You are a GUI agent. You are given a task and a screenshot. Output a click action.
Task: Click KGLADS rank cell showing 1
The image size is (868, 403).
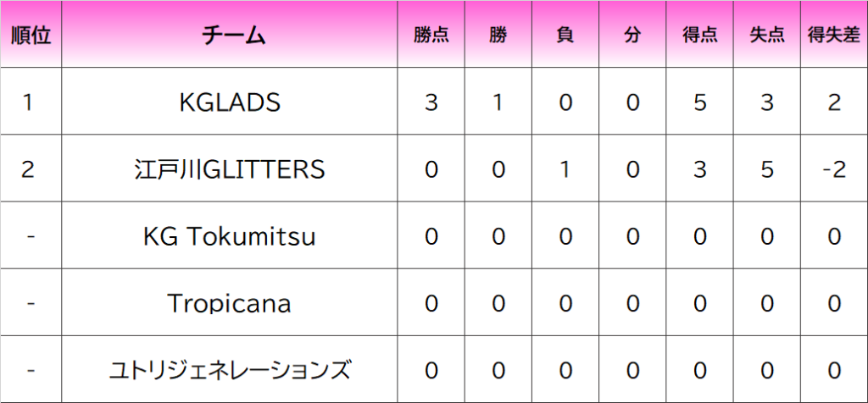[x=29, y=102]
